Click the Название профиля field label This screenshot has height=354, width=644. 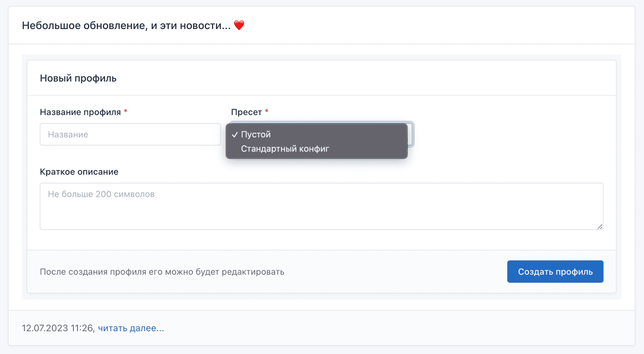[x=80, y=112]
